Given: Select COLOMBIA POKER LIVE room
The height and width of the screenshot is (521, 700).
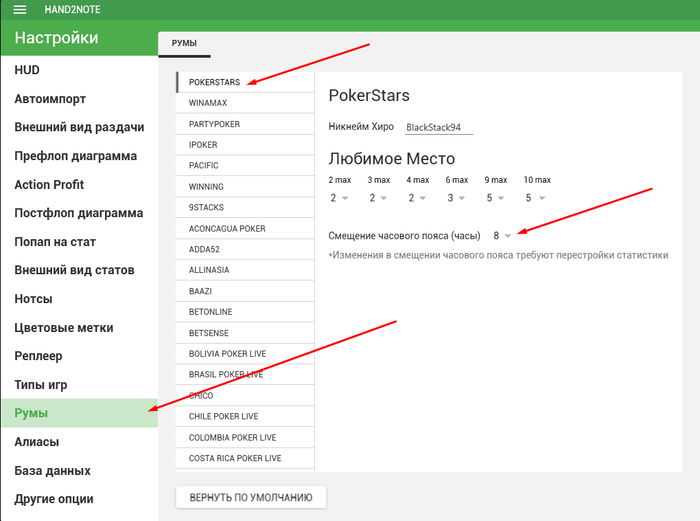Looking at the screenshot, I should coord(245,437).
